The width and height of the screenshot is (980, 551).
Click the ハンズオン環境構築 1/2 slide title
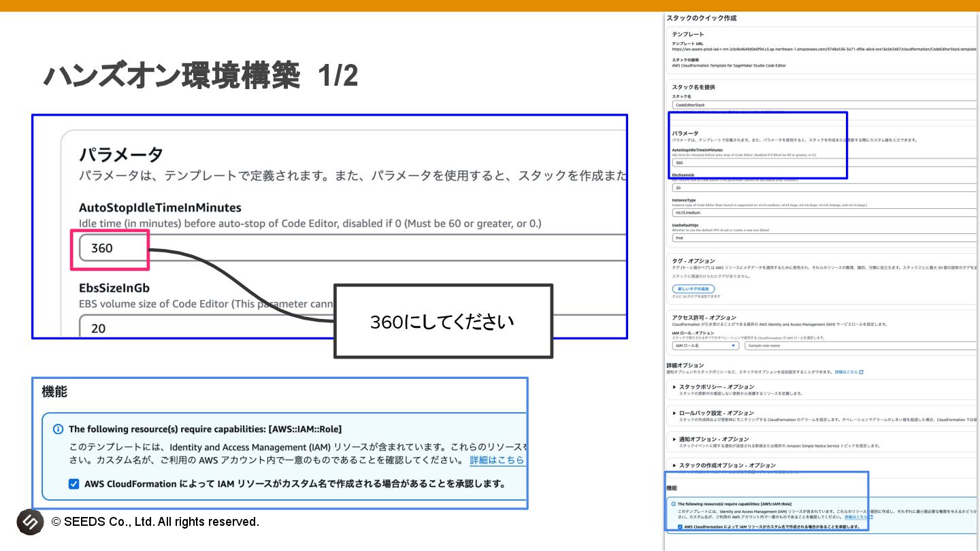201,75
